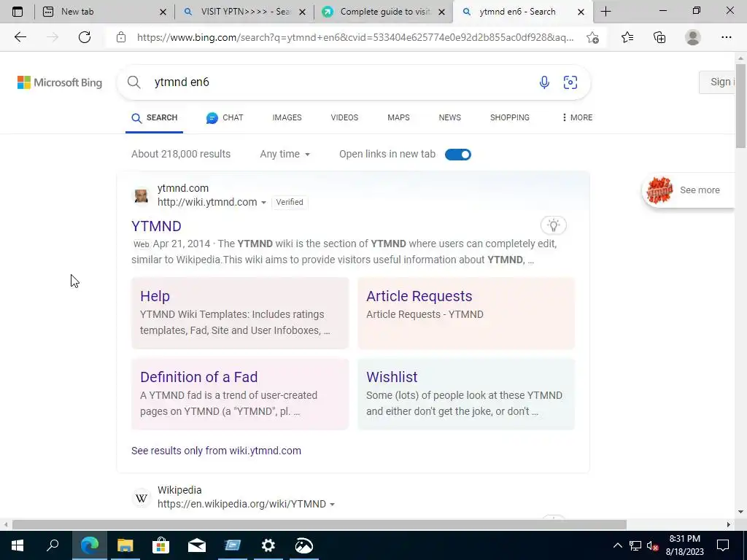Click the lightbulb insights icon beside YTMND result

(553, 225)
